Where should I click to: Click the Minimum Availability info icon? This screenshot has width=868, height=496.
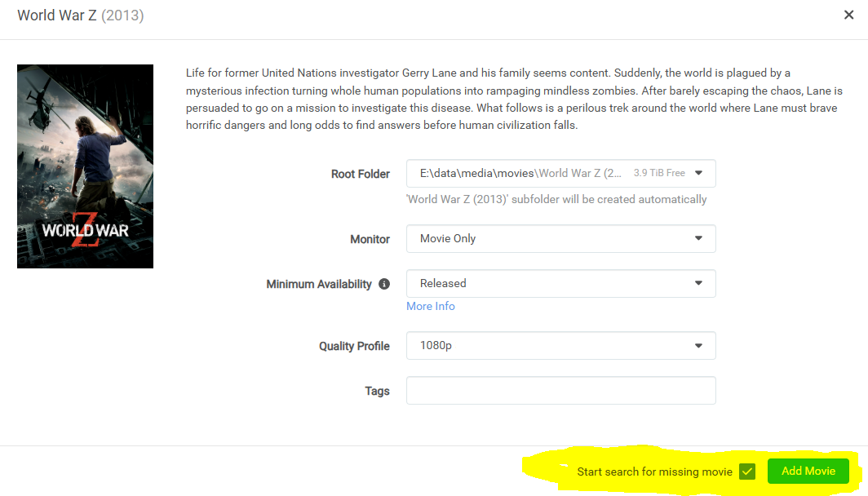384,284
